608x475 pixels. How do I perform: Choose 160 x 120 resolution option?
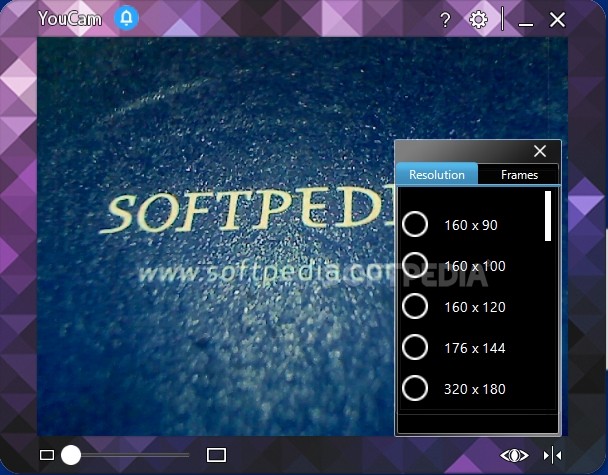(415, 306)
